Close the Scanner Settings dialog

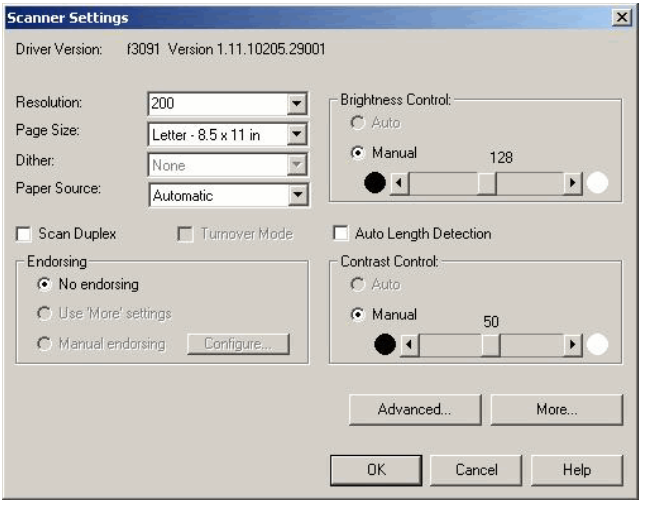coord(624,18)
